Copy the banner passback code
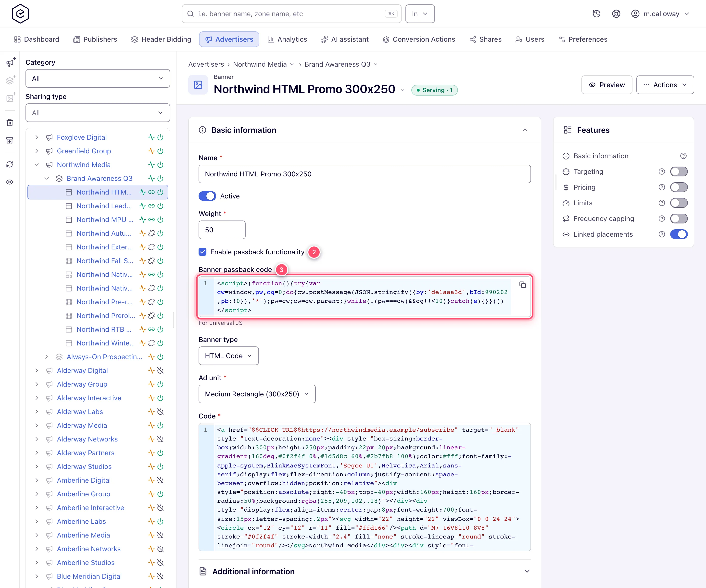Screen dimensions: 706x588 click(522, 285)
